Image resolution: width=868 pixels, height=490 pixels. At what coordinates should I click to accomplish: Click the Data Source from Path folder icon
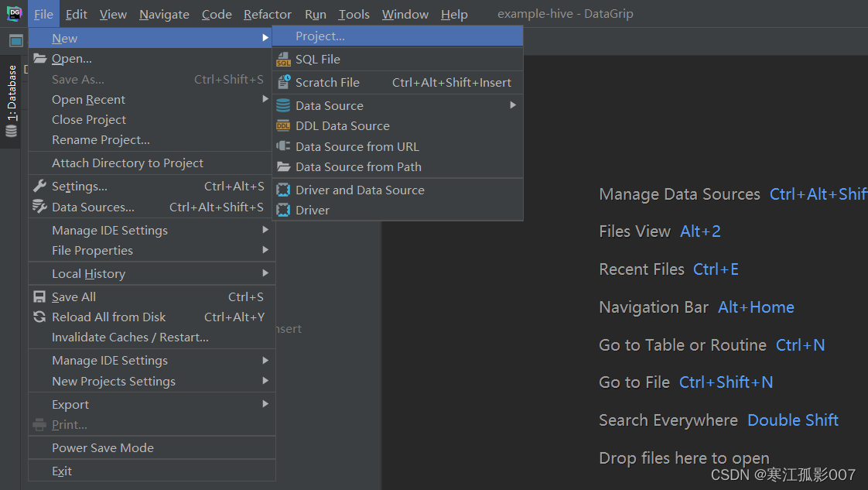[283, 166]
